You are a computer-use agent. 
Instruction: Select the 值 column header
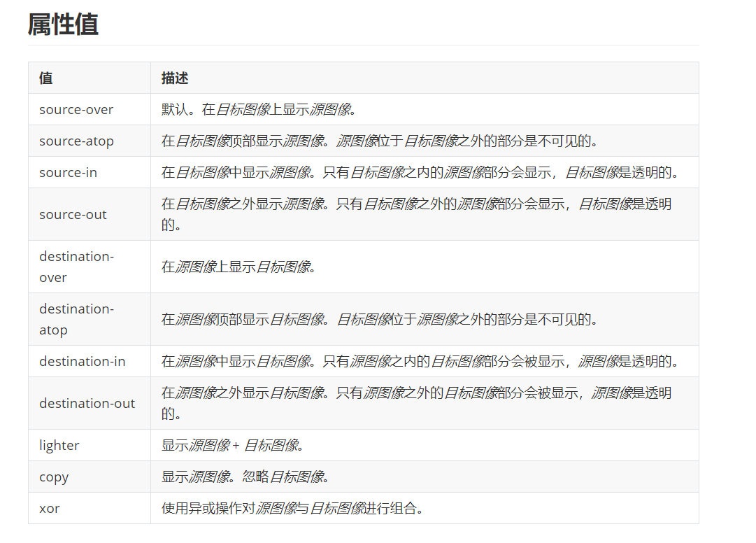45,78
